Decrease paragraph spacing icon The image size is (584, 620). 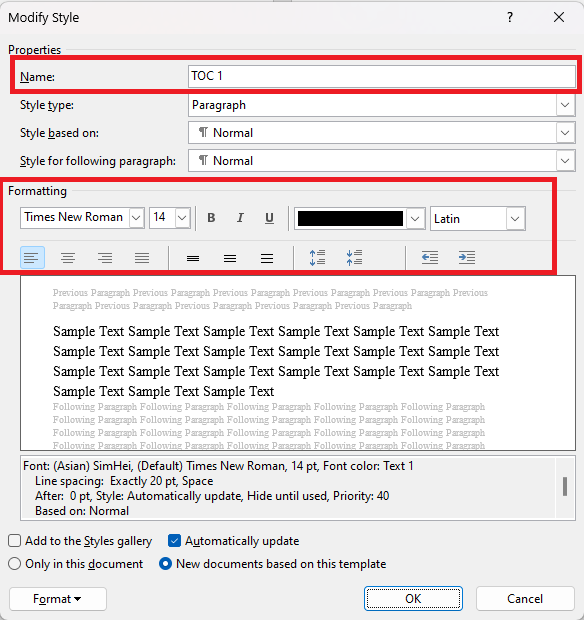click(x=354, y=258)
